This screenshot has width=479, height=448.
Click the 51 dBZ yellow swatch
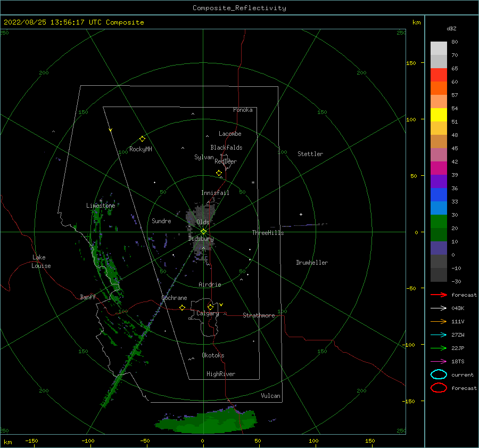point(439,115)
